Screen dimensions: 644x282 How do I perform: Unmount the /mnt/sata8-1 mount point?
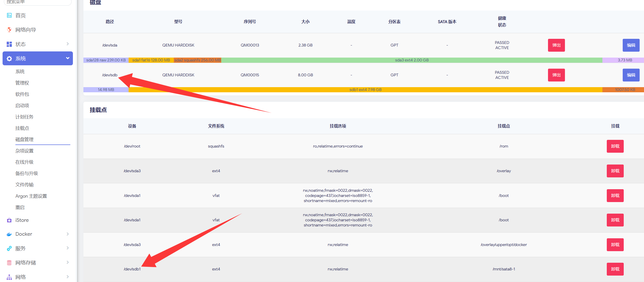pos(615,269)
